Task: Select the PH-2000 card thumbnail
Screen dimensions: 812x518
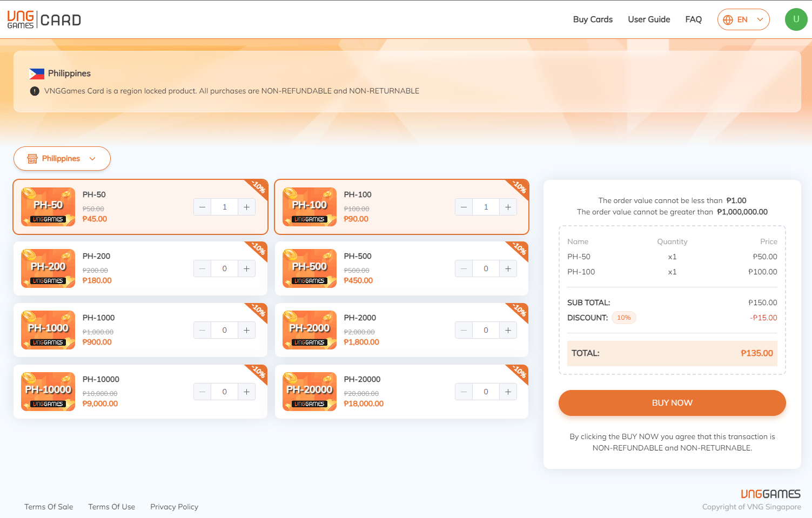Action: (x=310, y=330)
